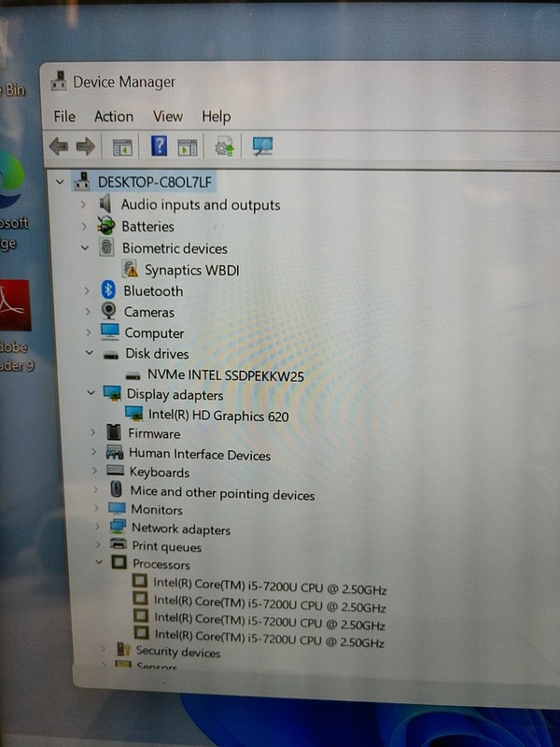Click the Mice and pointing devices icon
Viewport: 560px width, 747px height.
click(116, 489)
